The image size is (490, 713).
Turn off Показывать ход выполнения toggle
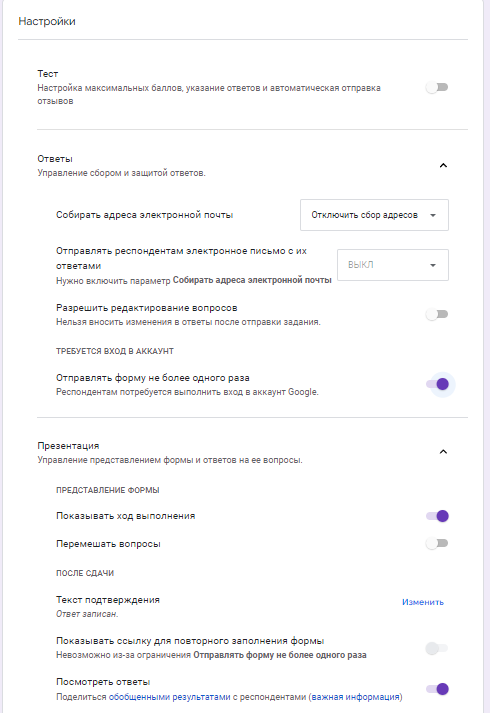click(437, 516)
